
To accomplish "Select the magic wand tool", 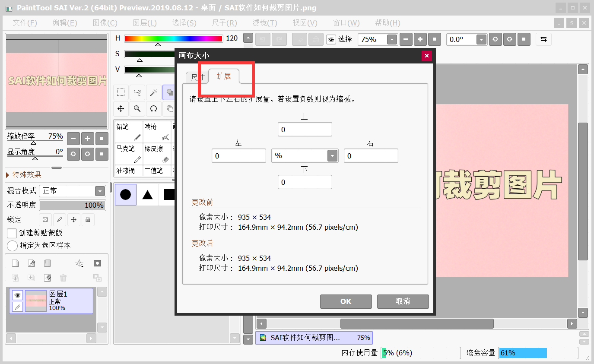I will pos(153,92).
